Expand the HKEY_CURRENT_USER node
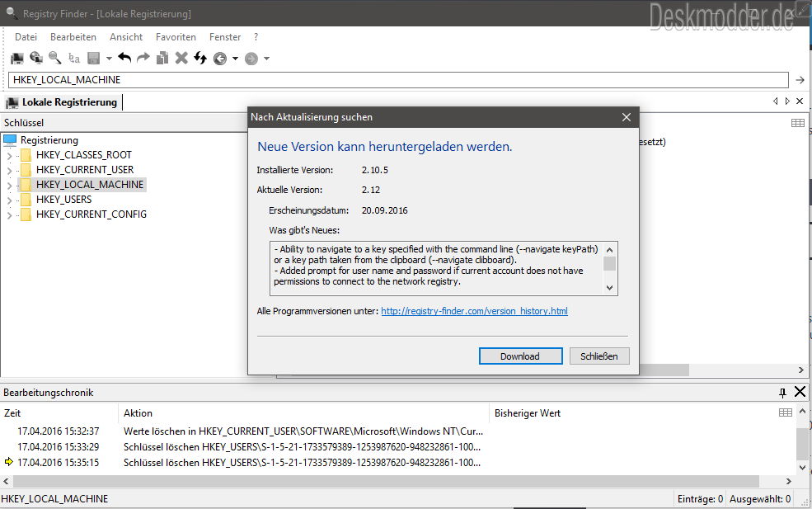The height and width of the screenshot is (509, 812). point(9,170)
